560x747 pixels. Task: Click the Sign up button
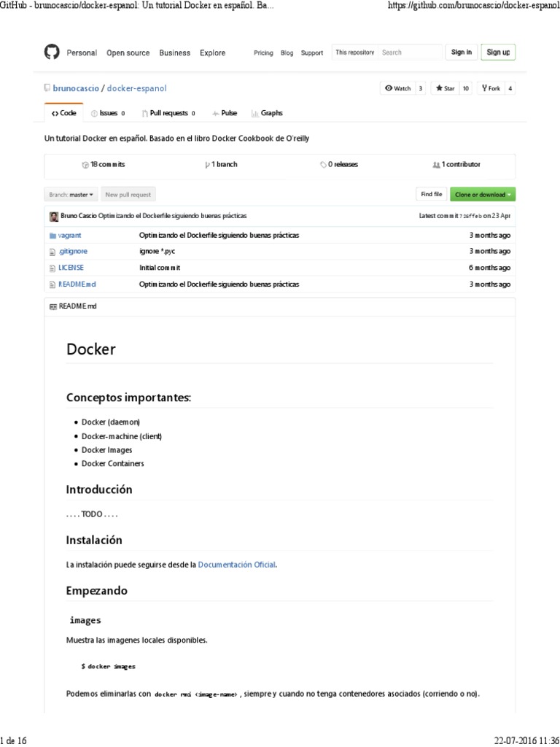[498, 53]
